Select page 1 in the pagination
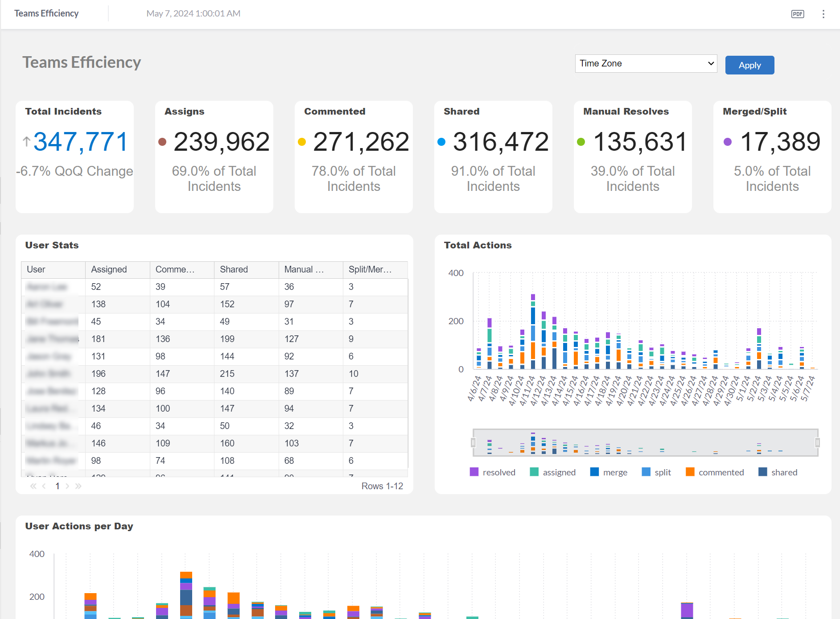This screenshot has height=619, width=840. [57, 486]
